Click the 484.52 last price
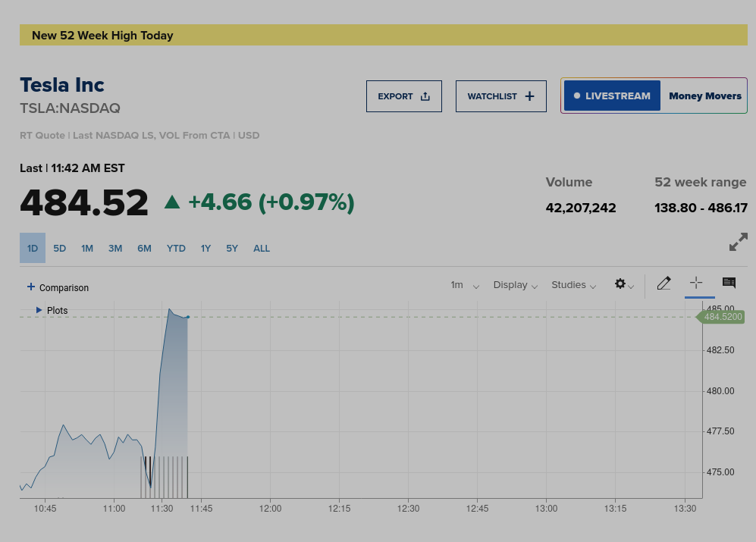 (x=84, y=203)
